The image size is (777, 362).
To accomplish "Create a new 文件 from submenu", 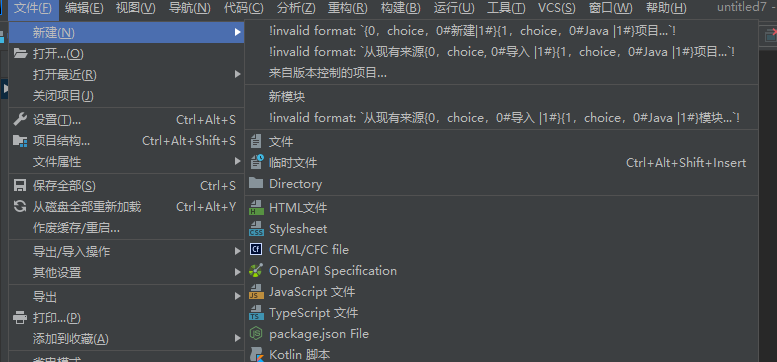I will (x=501, y=142).
